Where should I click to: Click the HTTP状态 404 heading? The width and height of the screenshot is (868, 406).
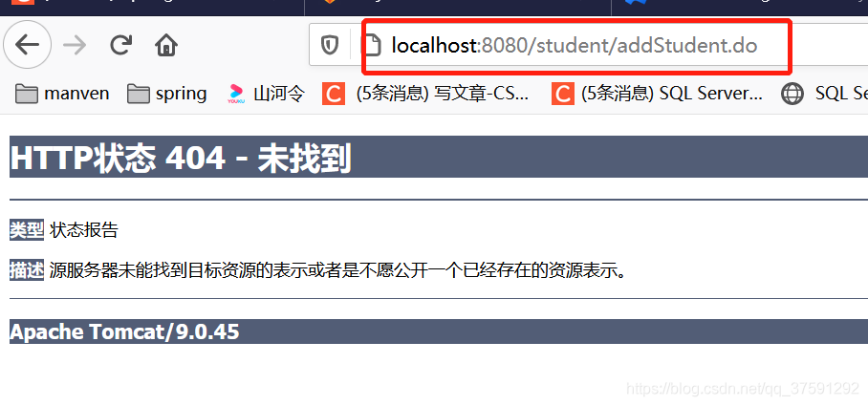(181, 158)
